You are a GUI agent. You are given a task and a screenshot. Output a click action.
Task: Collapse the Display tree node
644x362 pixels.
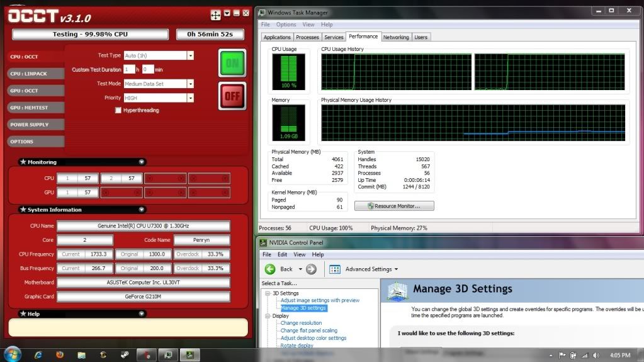[x=268, y=316]
